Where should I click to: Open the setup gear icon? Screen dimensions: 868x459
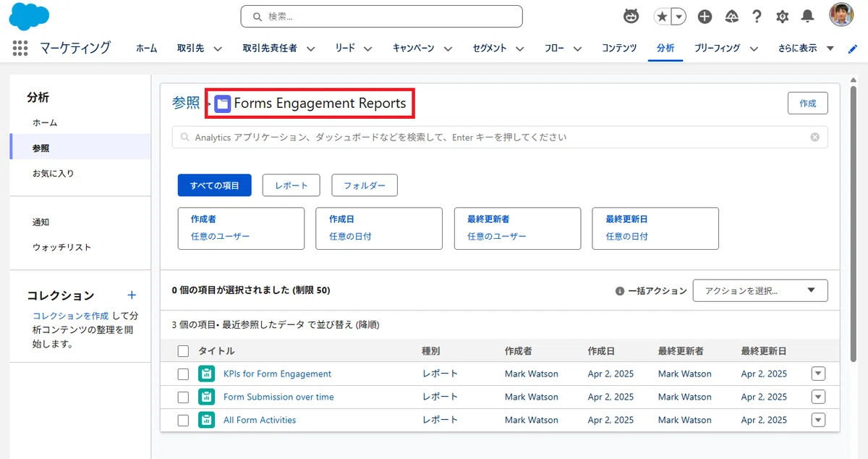[x=782, y=17]
